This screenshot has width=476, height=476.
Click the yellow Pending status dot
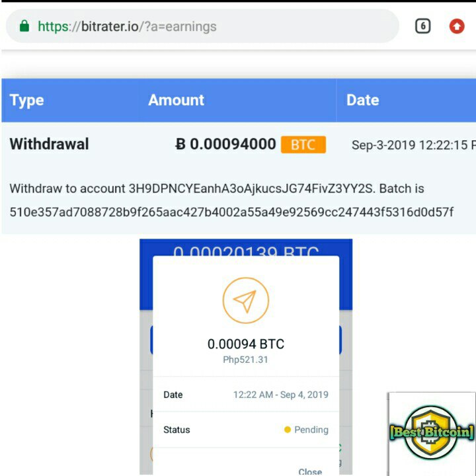[287, 430]
